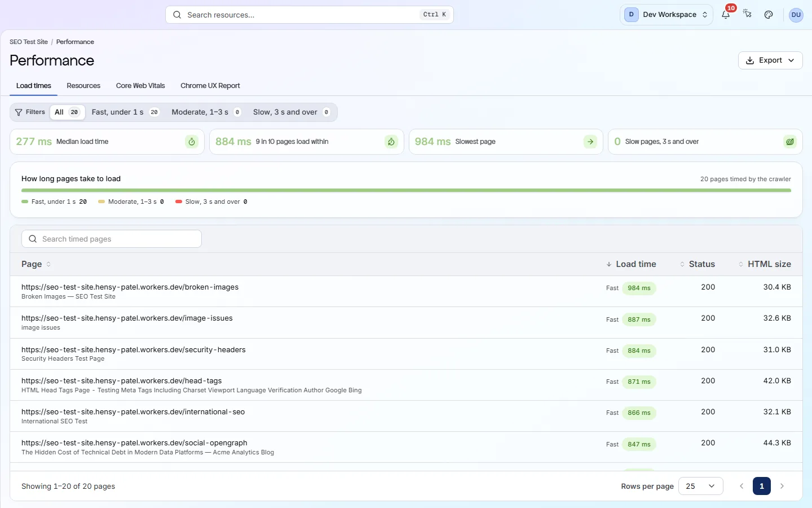Open the broken-images page URL

coord(130,287)
